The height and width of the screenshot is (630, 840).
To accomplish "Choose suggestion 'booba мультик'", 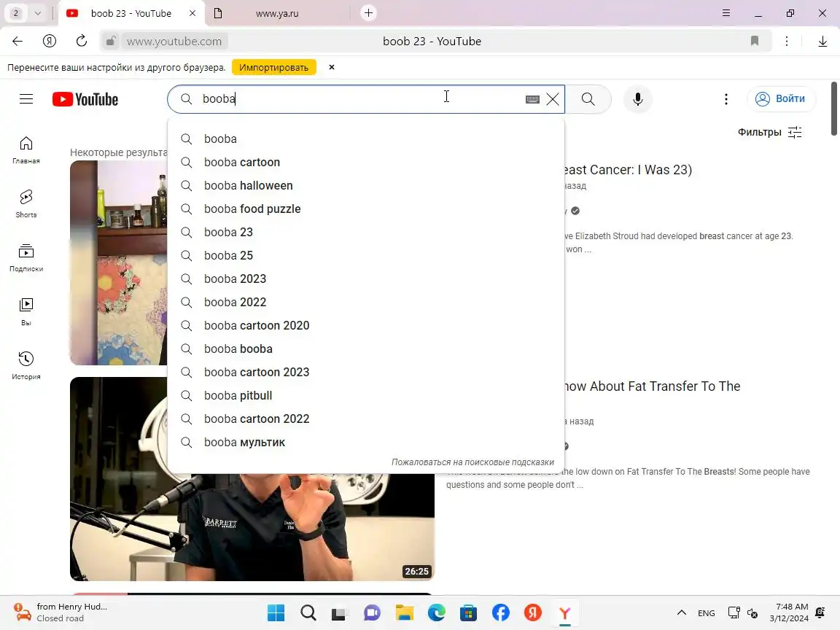I will point(366,442).
